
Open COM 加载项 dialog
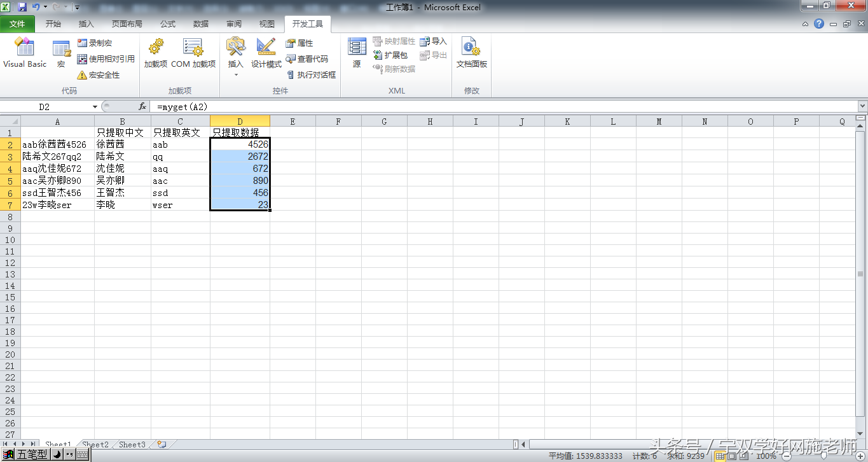[193, 53]
